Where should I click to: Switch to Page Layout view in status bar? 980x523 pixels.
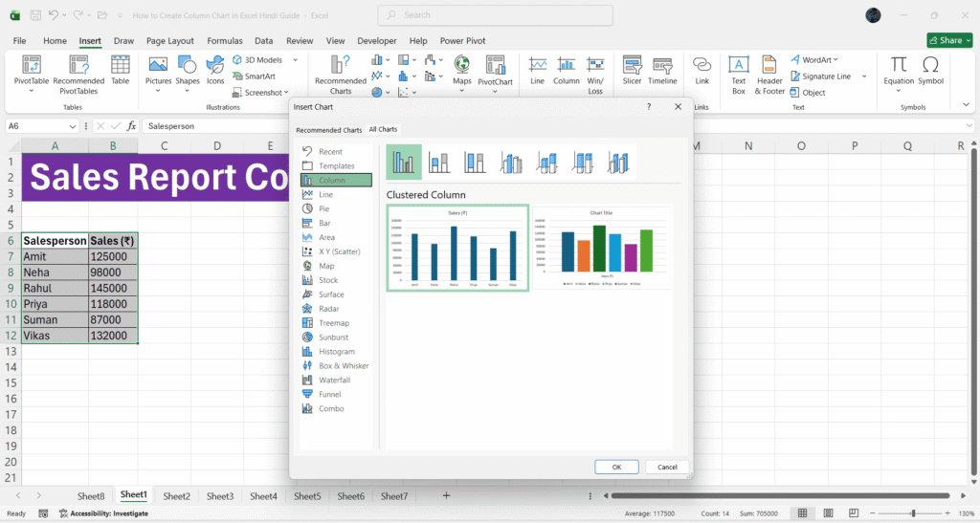[828, 513]
